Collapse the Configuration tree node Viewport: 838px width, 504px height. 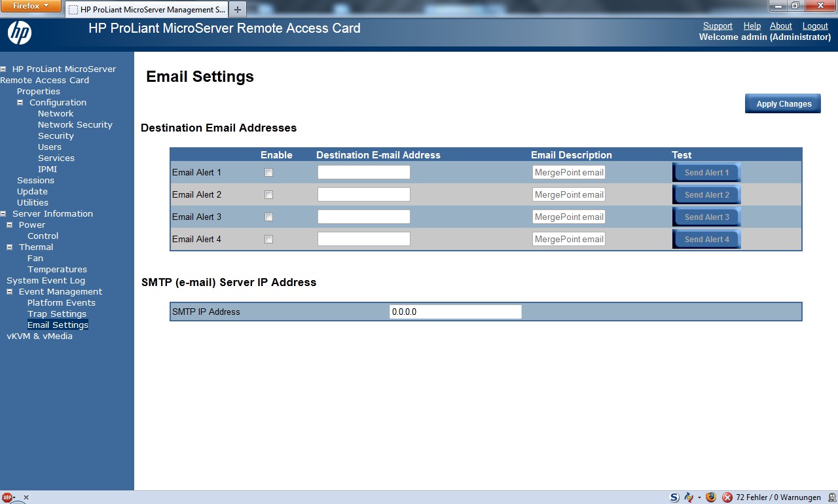pyautogui.click(x=20, y=102)
